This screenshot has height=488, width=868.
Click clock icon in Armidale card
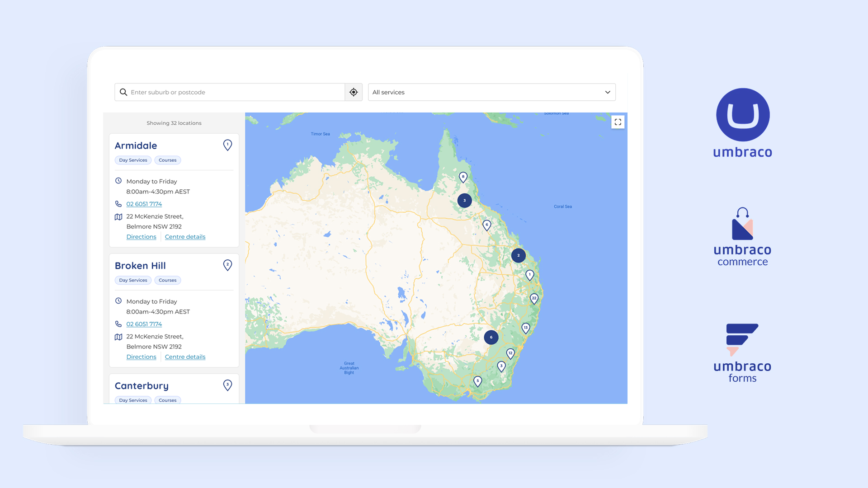coord(118,181)
